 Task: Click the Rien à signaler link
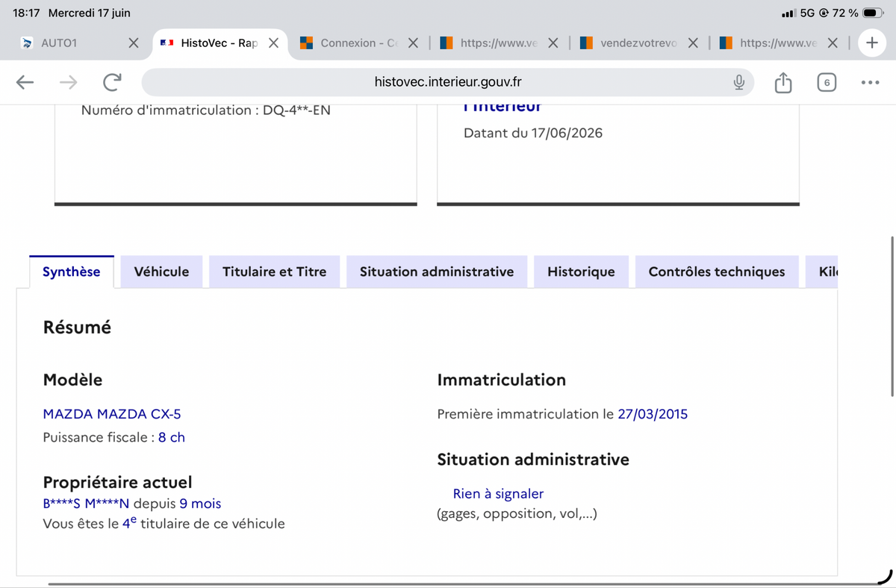coord(498,493)
